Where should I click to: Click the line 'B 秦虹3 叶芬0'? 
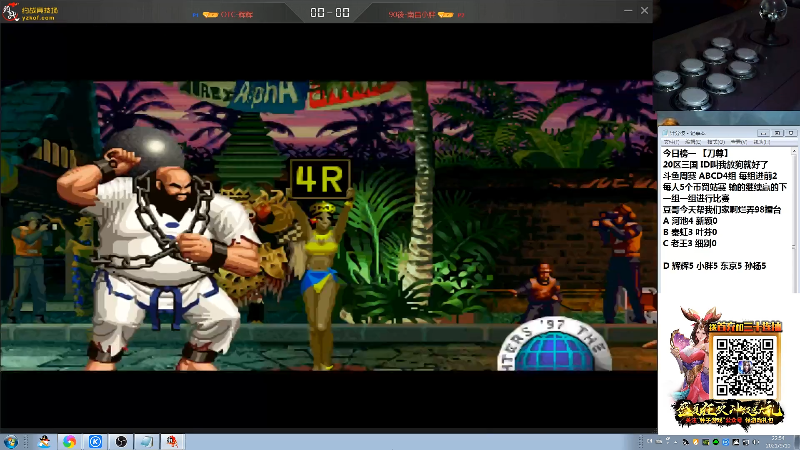pyautogui.click(x=690, y=232)
